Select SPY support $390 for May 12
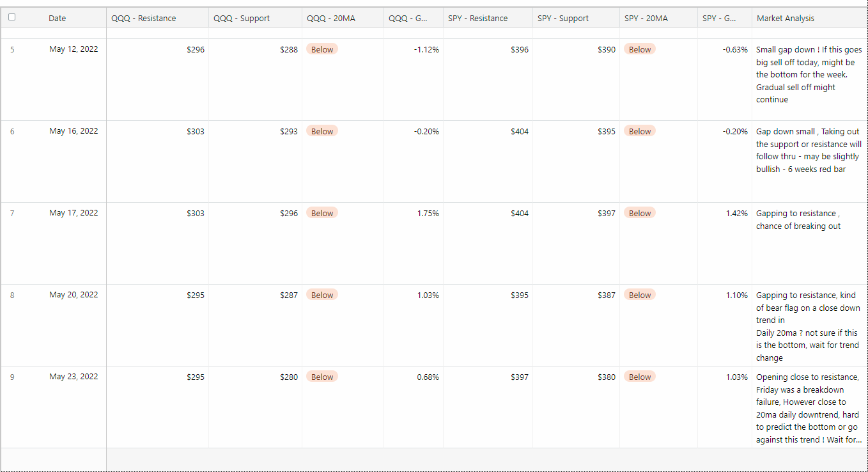The width and height of the screenshot is (868, 472). coord(607,49)
